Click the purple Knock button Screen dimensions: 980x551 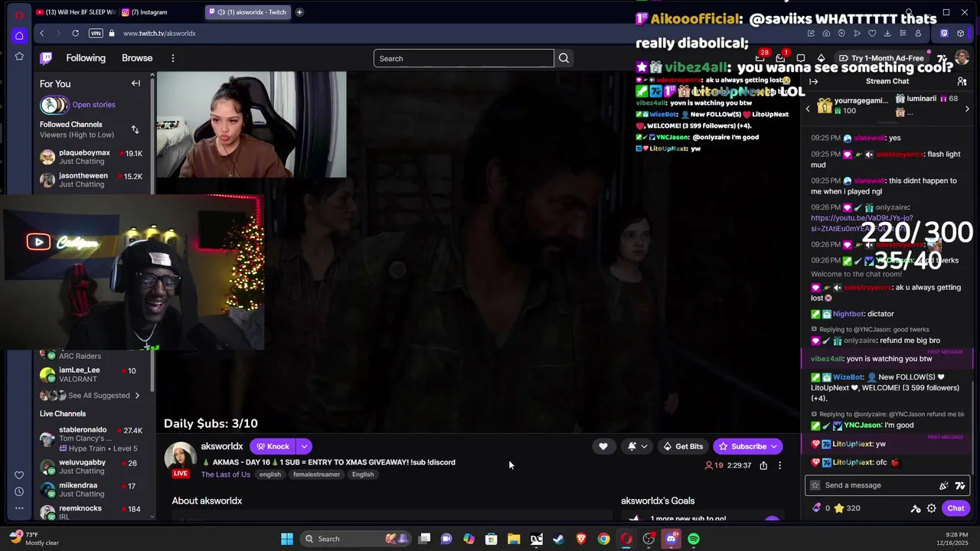273,446
